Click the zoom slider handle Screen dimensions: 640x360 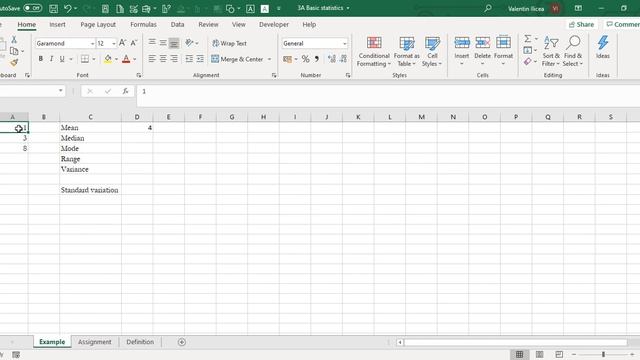tap(603, 354)
